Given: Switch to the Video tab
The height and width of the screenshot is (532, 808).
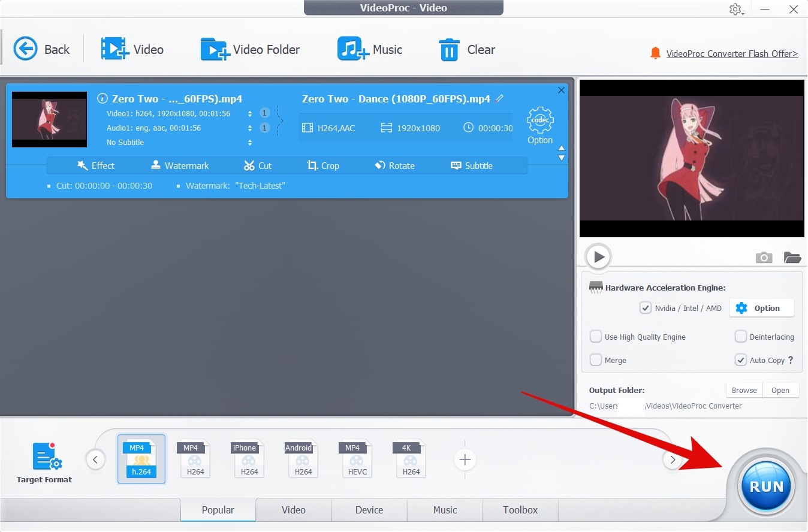Looking at the screenshot, I should (x=294, y=510).
